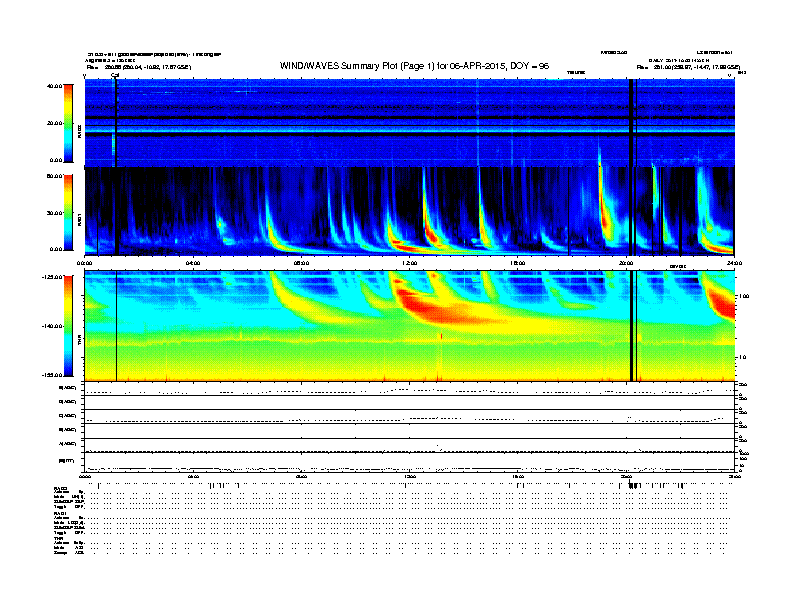Click the 40.00 label on RAD2 scale
The height and width of the screenshot is (612, 792).
[54, 86]
